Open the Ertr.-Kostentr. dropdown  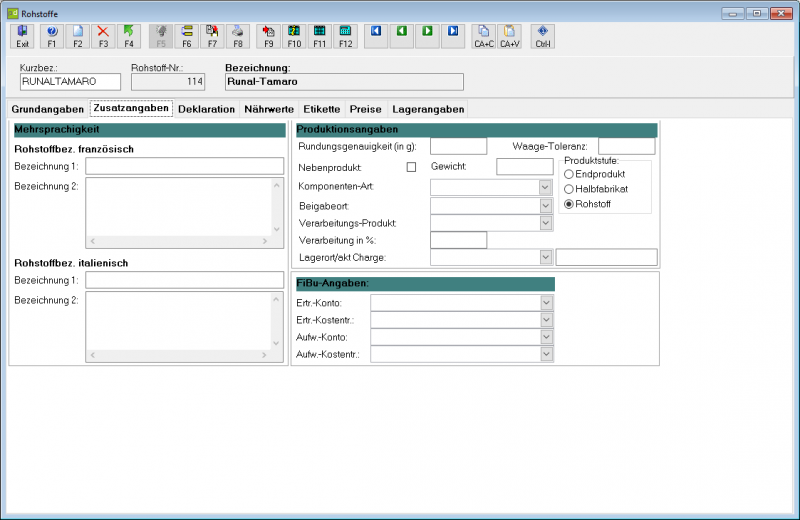[x=546, y=320]
